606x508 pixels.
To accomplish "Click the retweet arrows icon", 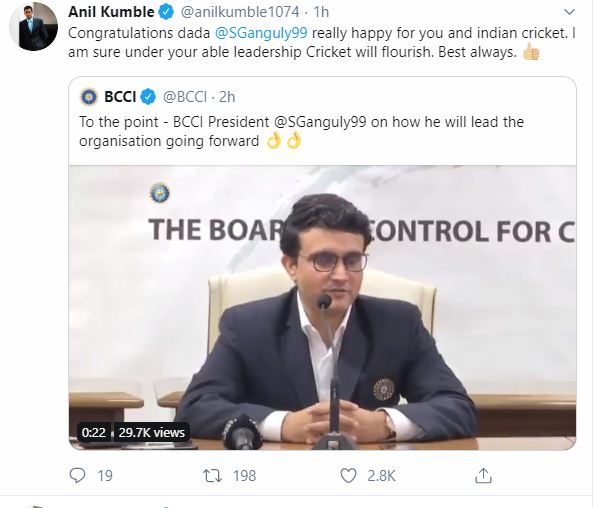I will click(213, 476).
